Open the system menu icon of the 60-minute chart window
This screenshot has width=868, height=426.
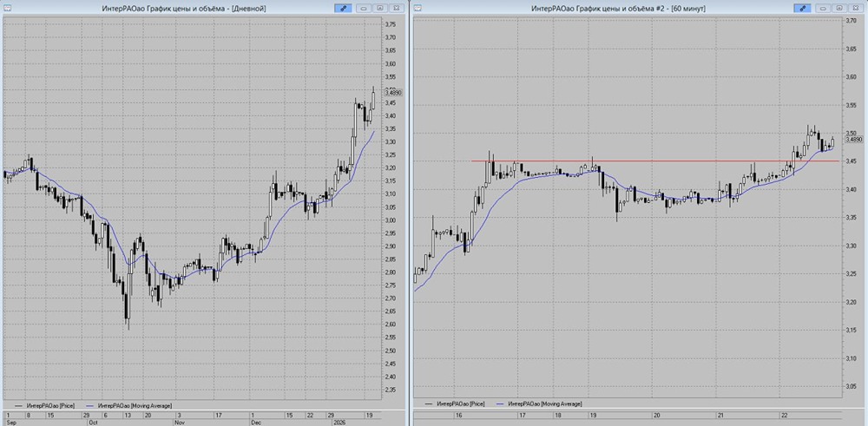[x=417, y=9]
